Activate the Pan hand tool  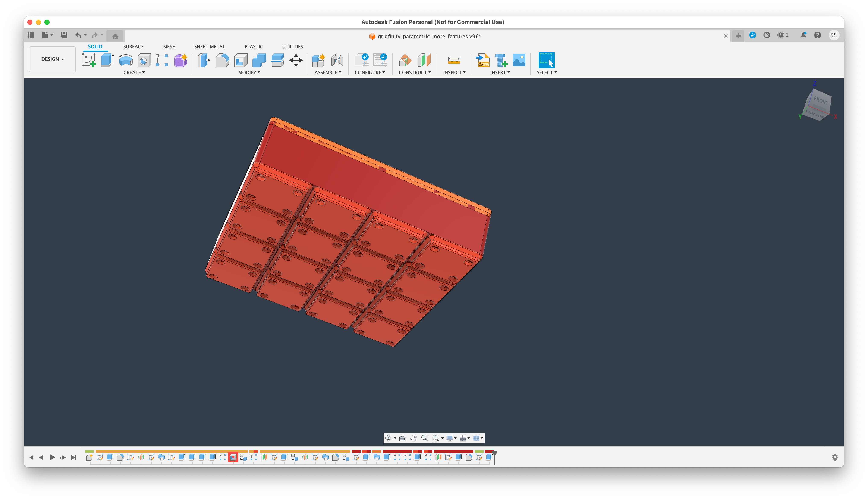[x=413, y=438]
